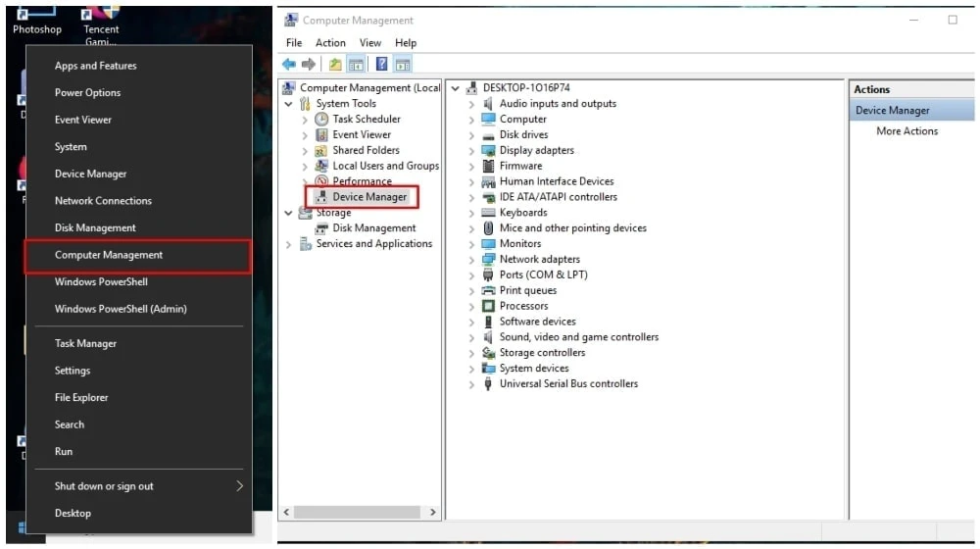The height and width of the screenshot is (549, 980).
Task: Click the Print queues printer icon
Action: coord(488,291)
